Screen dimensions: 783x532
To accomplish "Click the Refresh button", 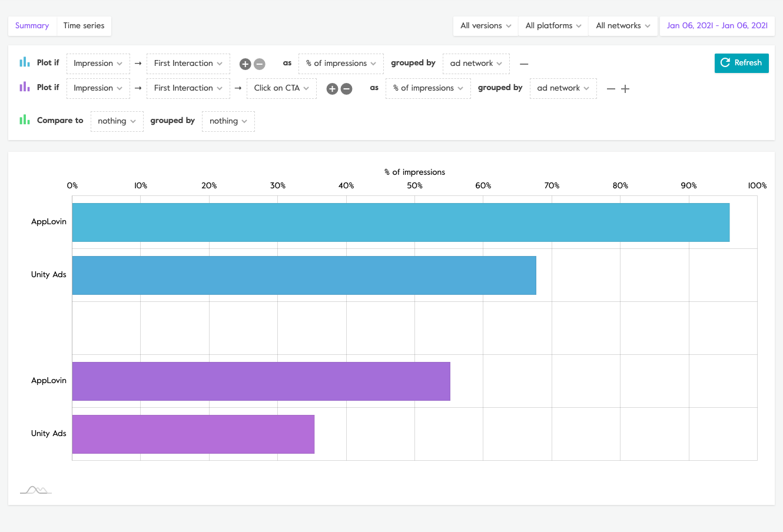I will (742, 63).
